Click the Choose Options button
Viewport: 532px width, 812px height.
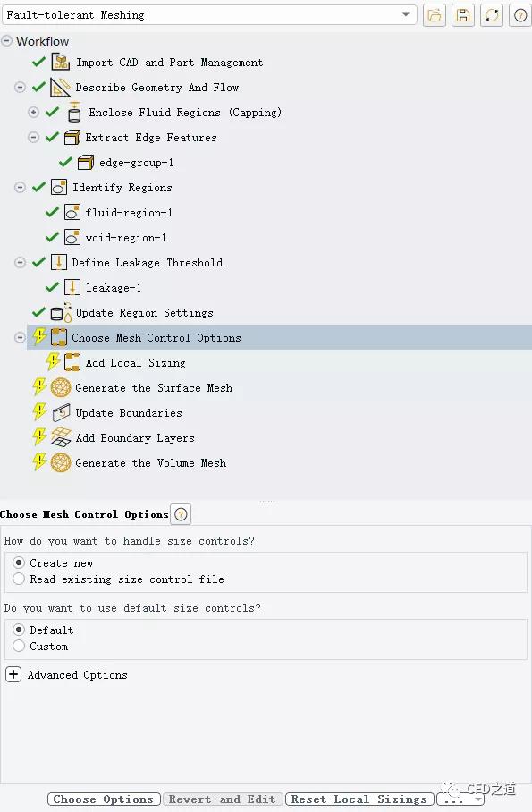tap(104, 799)
